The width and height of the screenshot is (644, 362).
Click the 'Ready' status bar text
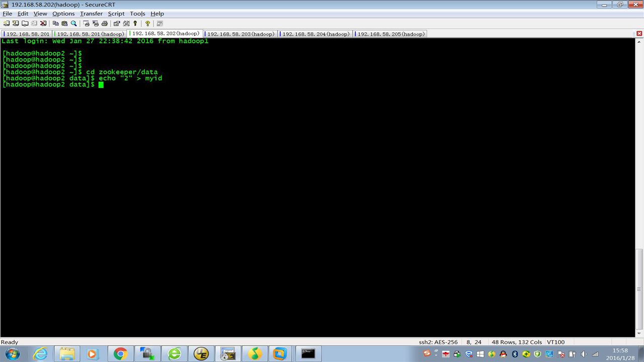tap(10, 342)
